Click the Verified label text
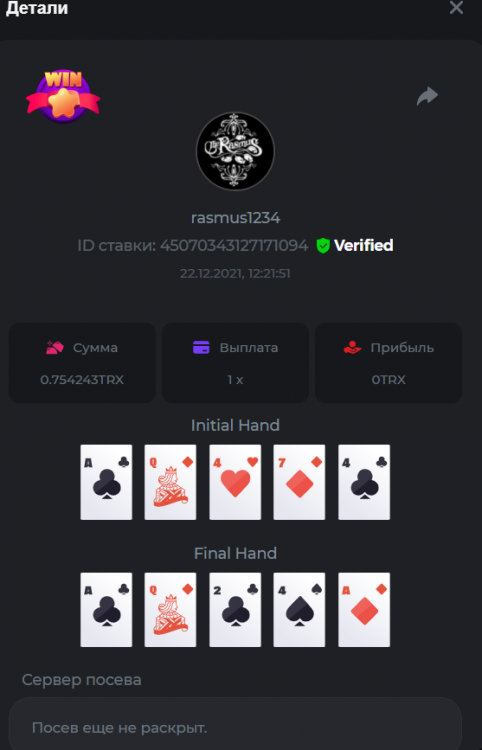 pyautogui.click(x=364, y=246)
